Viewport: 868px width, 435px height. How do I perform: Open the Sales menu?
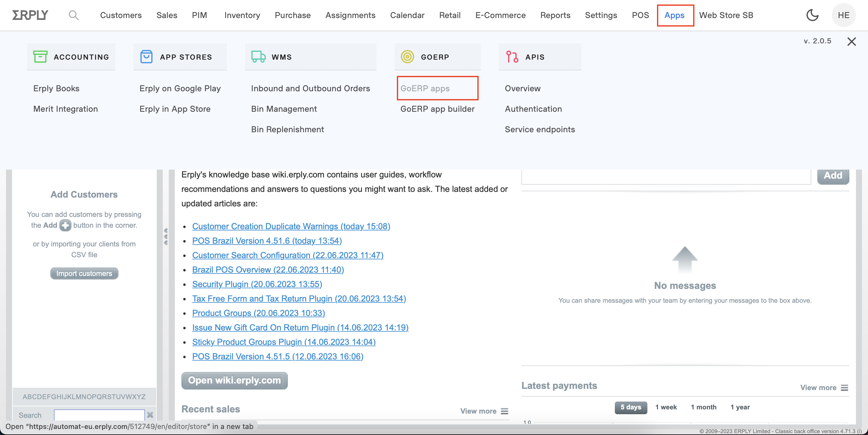[167, 15]
